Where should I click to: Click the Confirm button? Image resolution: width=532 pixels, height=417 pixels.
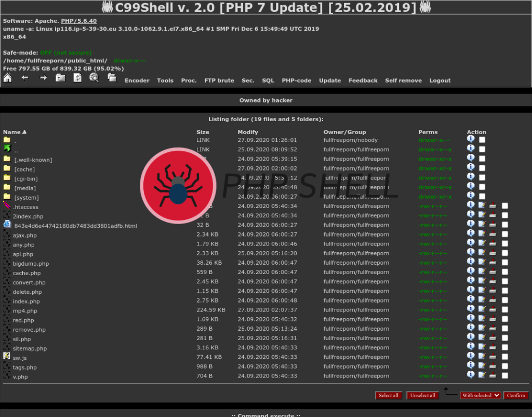coord(515,395)
